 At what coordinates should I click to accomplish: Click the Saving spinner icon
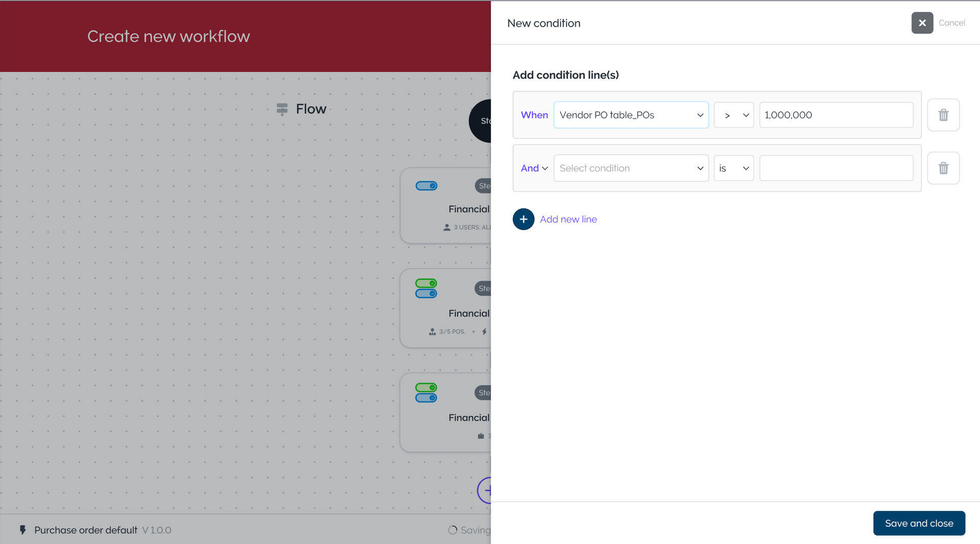pyautogui.click(x=452, y=530)
